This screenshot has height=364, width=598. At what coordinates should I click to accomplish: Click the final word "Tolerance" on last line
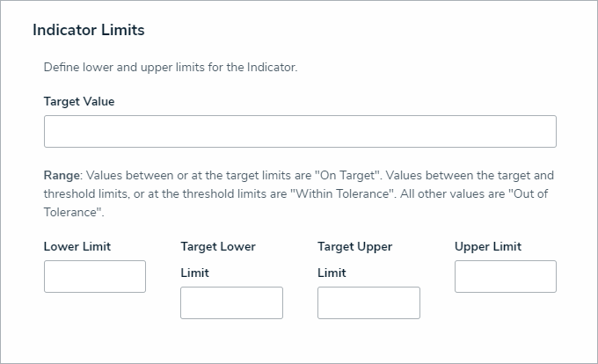point(73,212)
